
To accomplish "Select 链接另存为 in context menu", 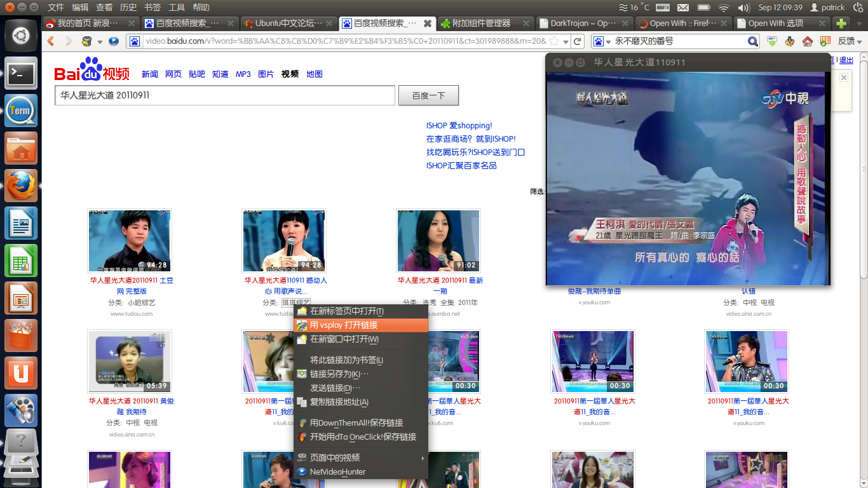I will [361, 374].
